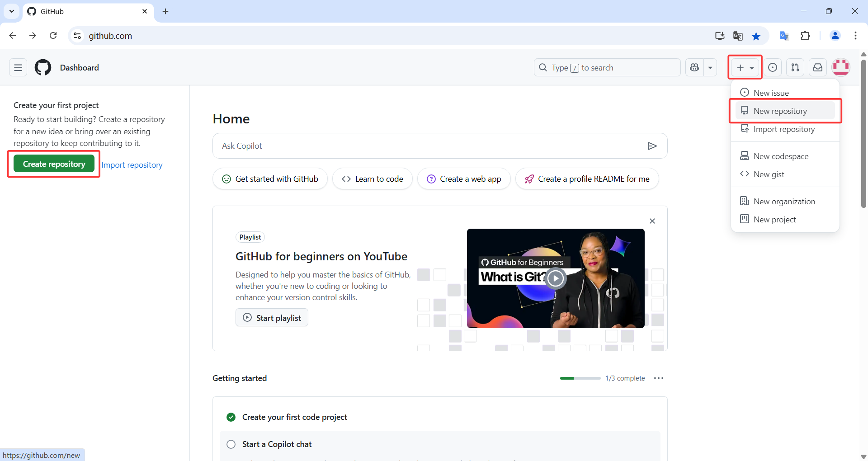868x461 pixels.
Task: Go forward in browser history
Action: point(33,36)
